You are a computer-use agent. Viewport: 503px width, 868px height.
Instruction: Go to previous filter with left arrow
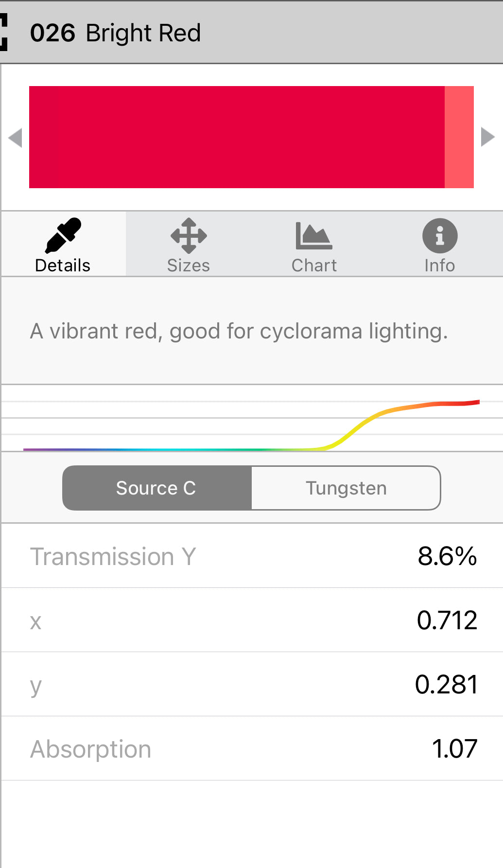point(16,137)
